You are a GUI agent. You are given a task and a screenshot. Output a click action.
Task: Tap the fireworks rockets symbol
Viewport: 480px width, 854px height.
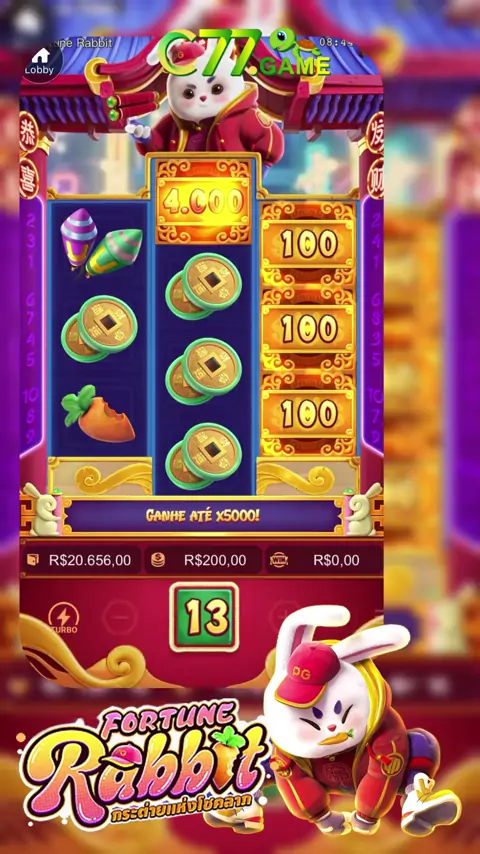pos(101,242)
